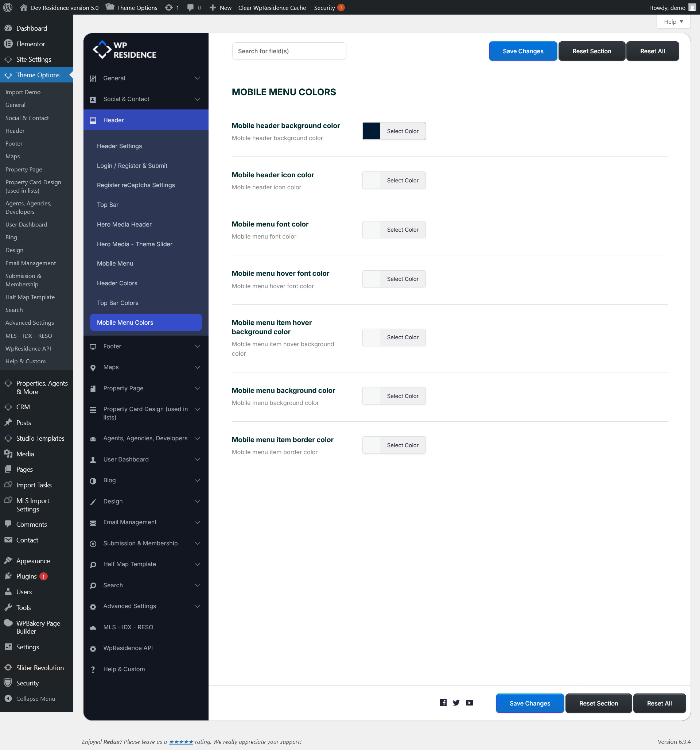Click the Help & Custom question mark icon
Viewport: 700px width, 750px height.
[x=93, y=669]
